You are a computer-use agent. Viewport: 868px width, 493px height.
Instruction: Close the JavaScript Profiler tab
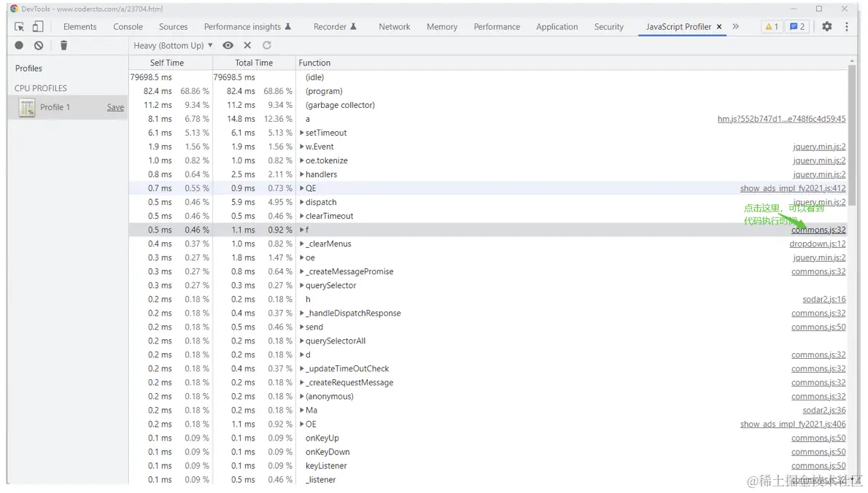[719, 26]
